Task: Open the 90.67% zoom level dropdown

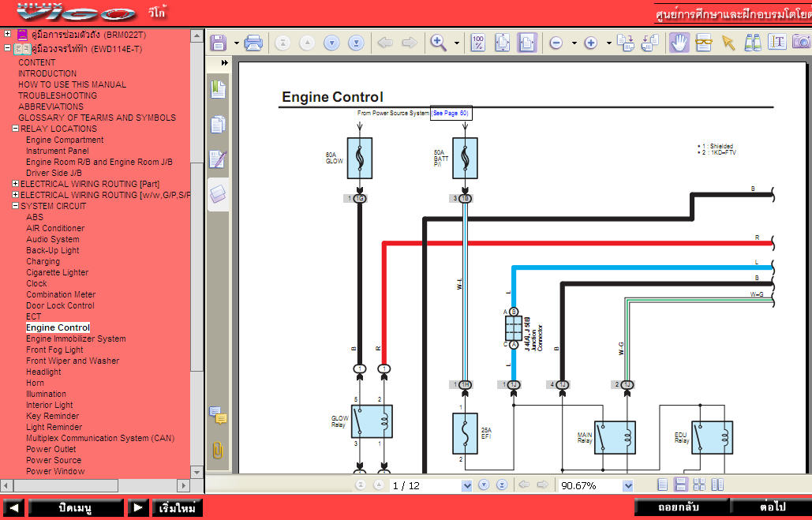Action: pyautogui.click(x=627, y=485)
